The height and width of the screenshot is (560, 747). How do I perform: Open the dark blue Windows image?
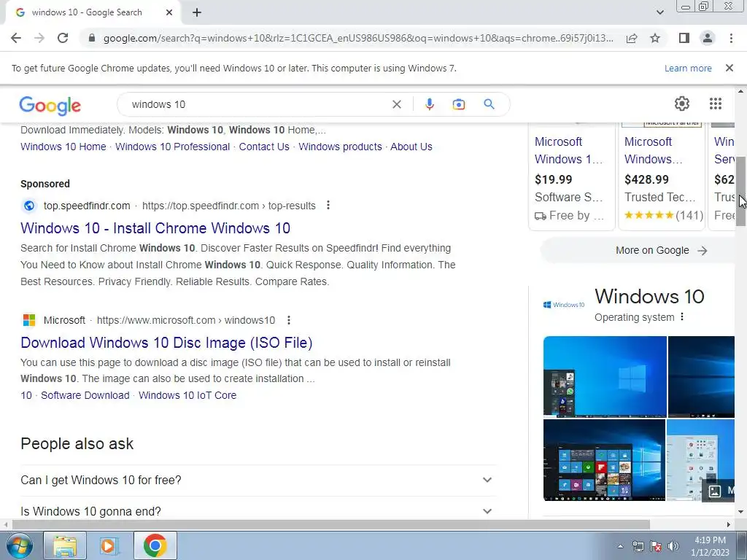click(701, 377)
